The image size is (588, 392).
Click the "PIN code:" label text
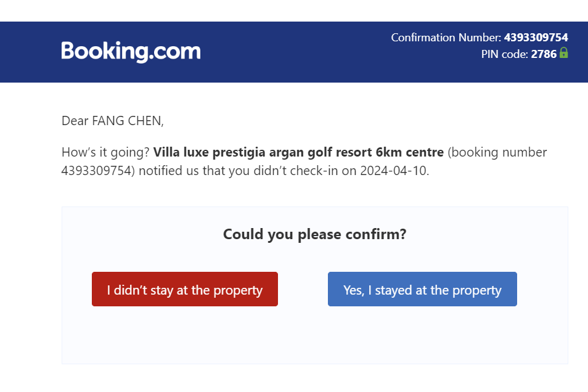pyautogui.click(x=505, y=54)
